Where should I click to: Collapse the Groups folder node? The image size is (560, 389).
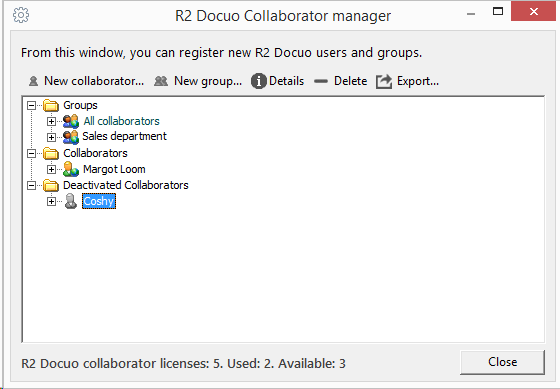tap(31, 105)
